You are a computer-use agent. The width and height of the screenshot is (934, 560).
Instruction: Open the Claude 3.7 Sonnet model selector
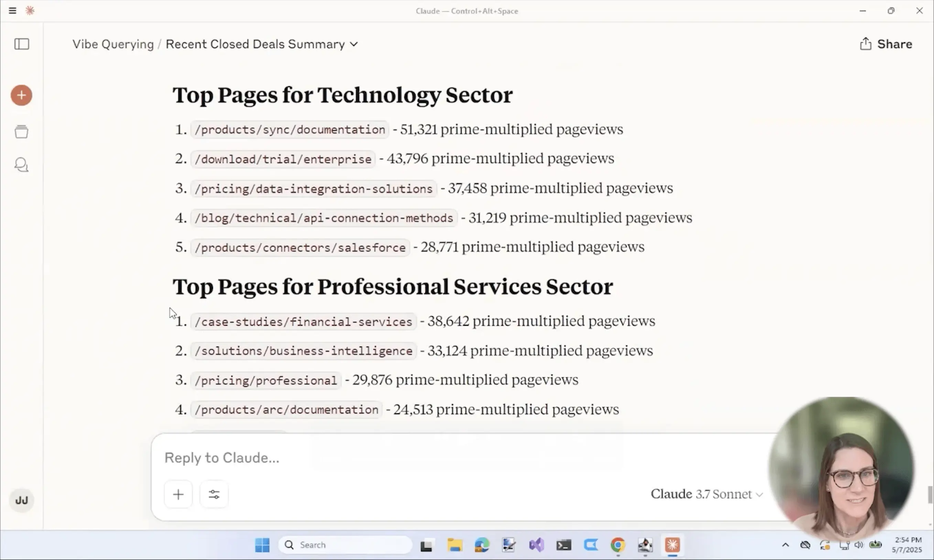click(706, 494)
